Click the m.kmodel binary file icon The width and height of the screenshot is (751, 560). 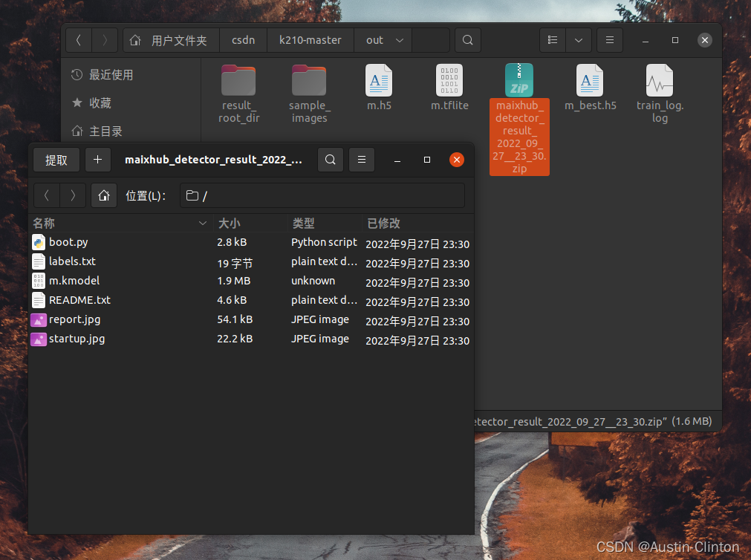[x=39, y=281]
